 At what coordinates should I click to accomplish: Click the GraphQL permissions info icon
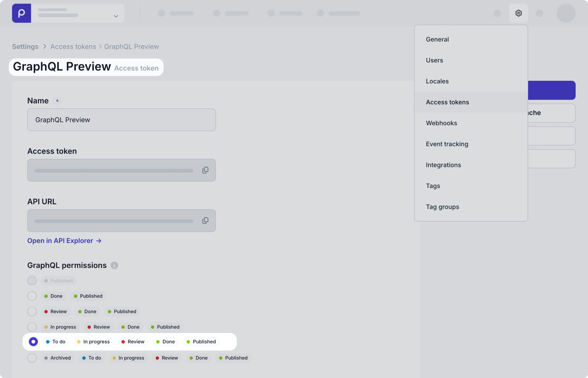click(x=114, y=265)
